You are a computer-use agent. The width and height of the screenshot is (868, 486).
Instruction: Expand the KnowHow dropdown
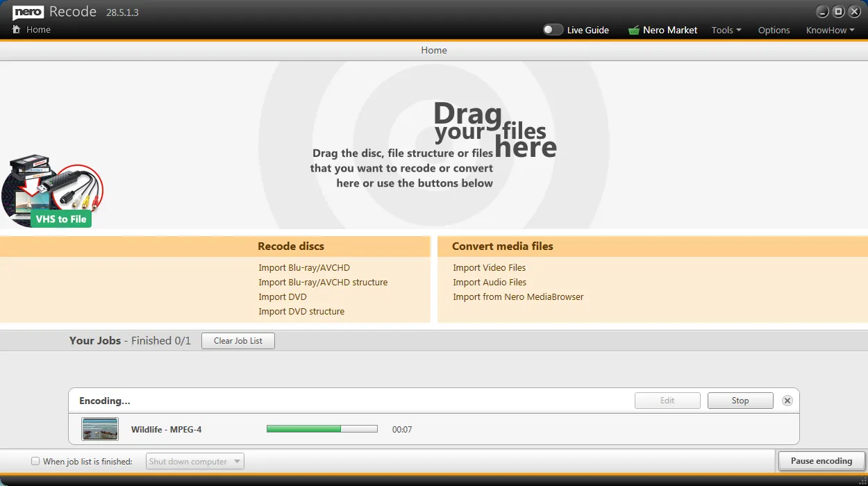(x=829, y=30)
